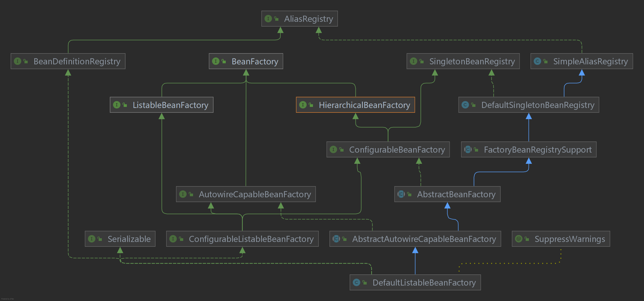The image size is (644, 301).
Task: Select the AbstractBeanFactory node label
Action: (456, 194)
